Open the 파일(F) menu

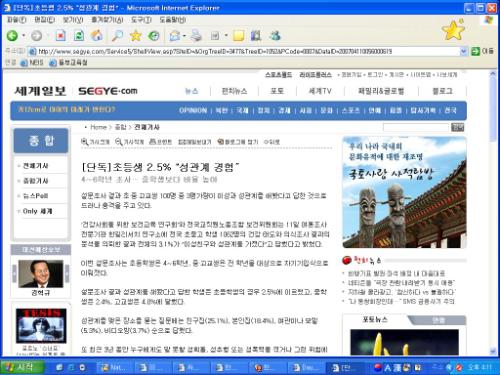[16, 20]
